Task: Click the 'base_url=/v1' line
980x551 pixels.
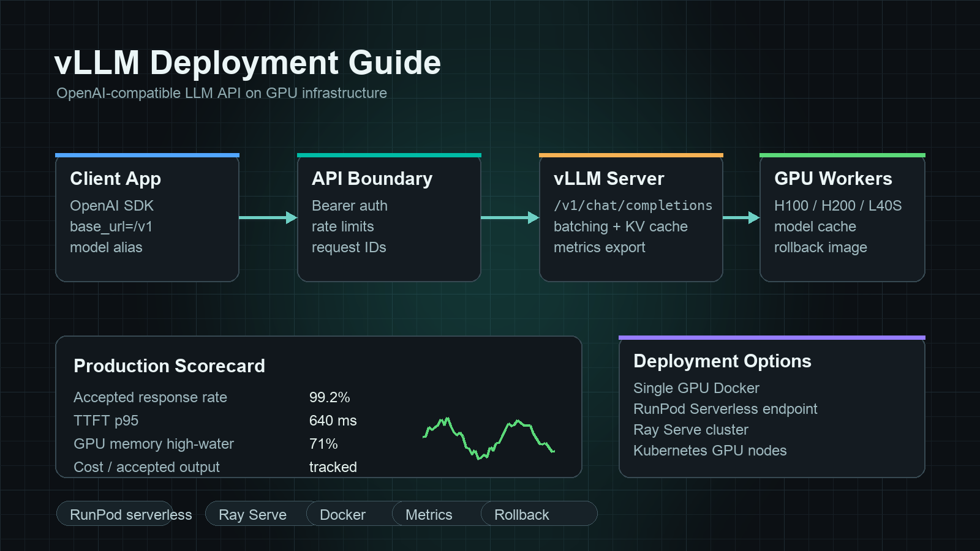Action: tap(111, 227)
